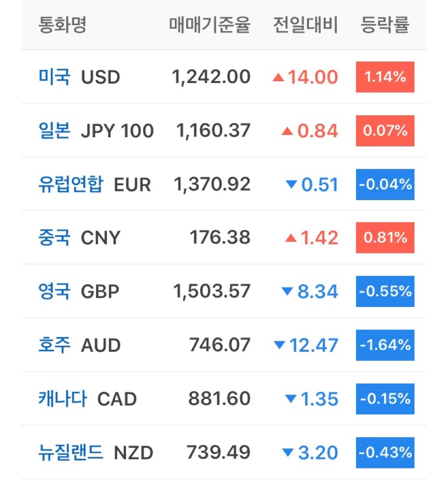Click the blue down arrow beside 0.51

(x=291, y=184)
